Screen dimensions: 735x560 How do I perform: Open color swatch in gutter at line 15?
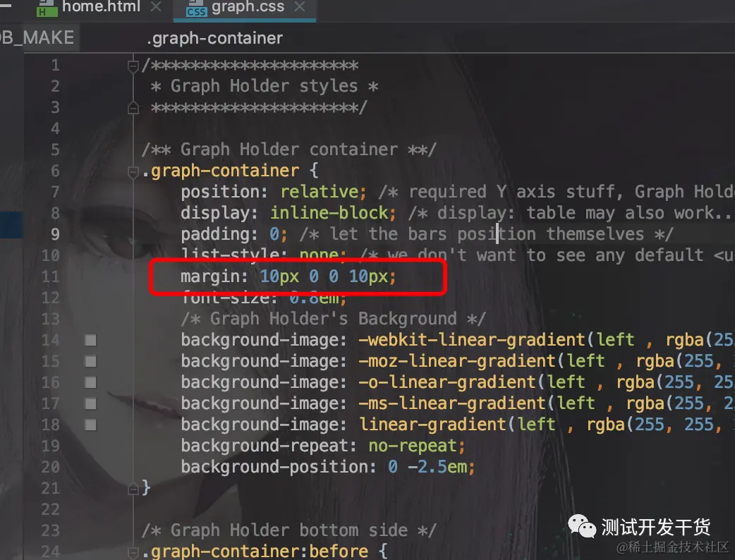(90, 361)
